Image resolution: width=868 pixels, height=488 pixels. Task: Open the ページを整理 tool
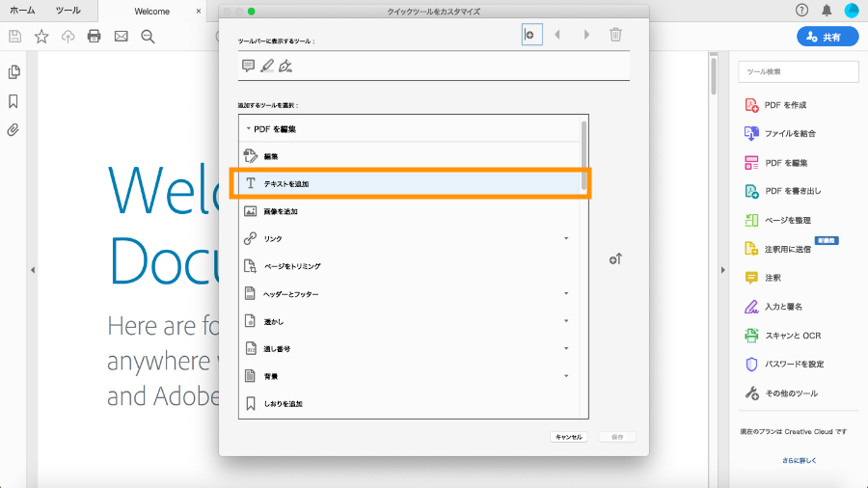(777, 220)
